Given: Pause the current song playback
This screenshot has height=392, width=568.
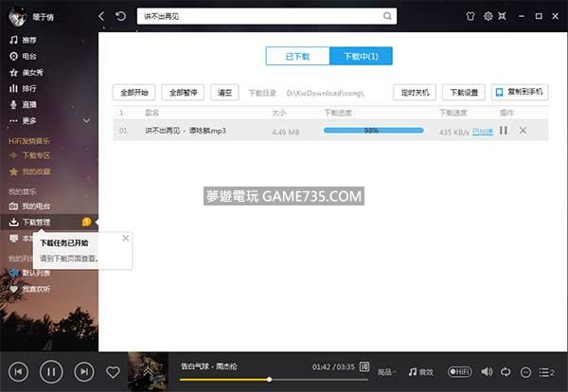Looking at the screenshot, I should (x=51, y=372).
